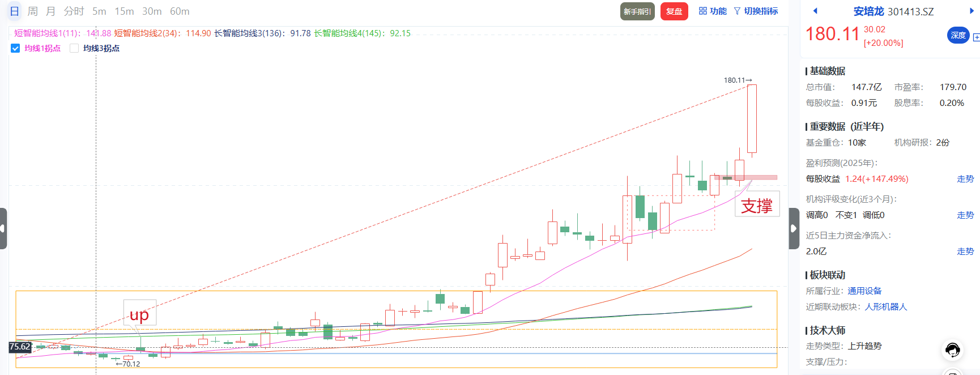
Task: Select the 60m timeframe tab
Action: point(180,11)
